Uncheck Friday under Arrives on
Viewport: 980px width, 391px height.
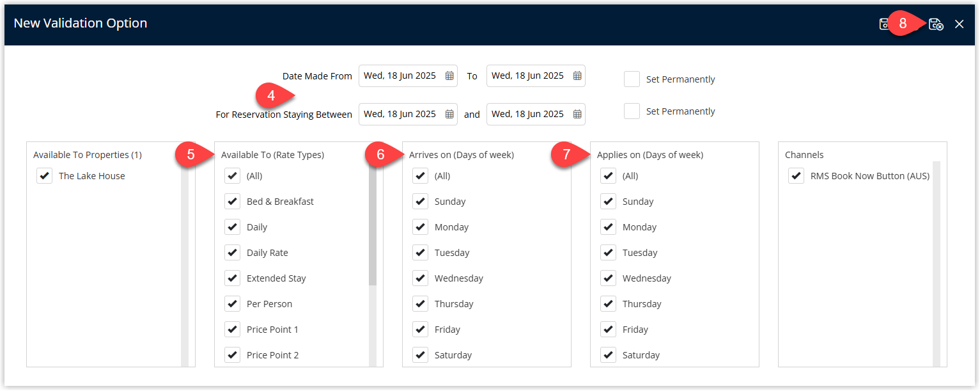pyautogui.click(x=420, y=329)
